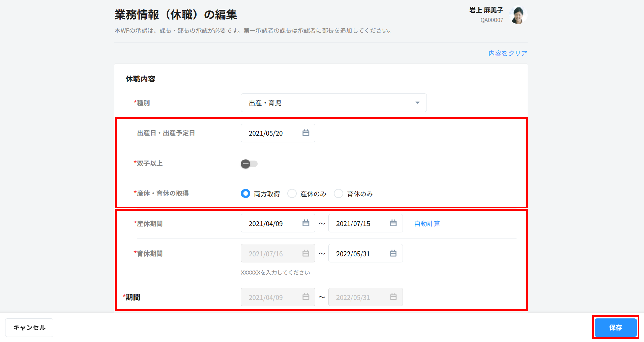Click 内容をクリア to reset form
This screenshot has width=644, height=342.
pos(507,53)
